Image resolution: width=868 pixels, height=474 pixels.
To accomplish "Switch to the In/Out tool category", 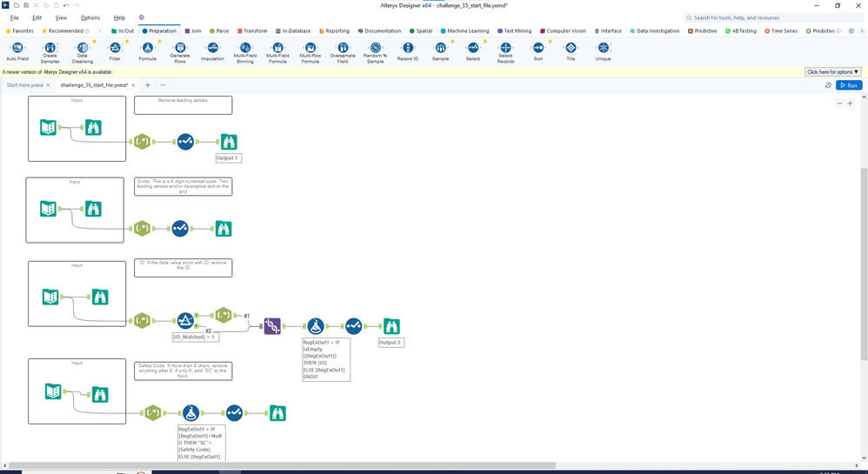I will (123, 31).
